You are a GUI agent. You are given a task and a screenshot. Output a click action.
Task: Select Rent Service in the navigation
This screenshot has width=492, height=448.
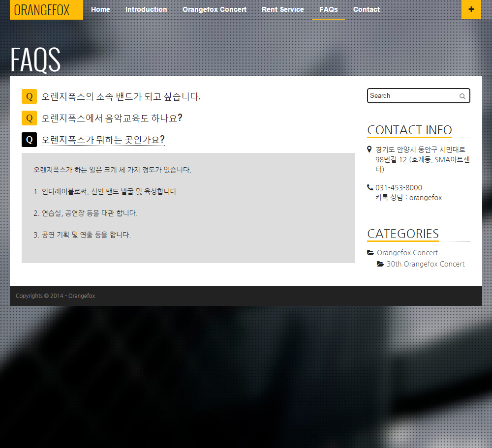click(283, 9)
